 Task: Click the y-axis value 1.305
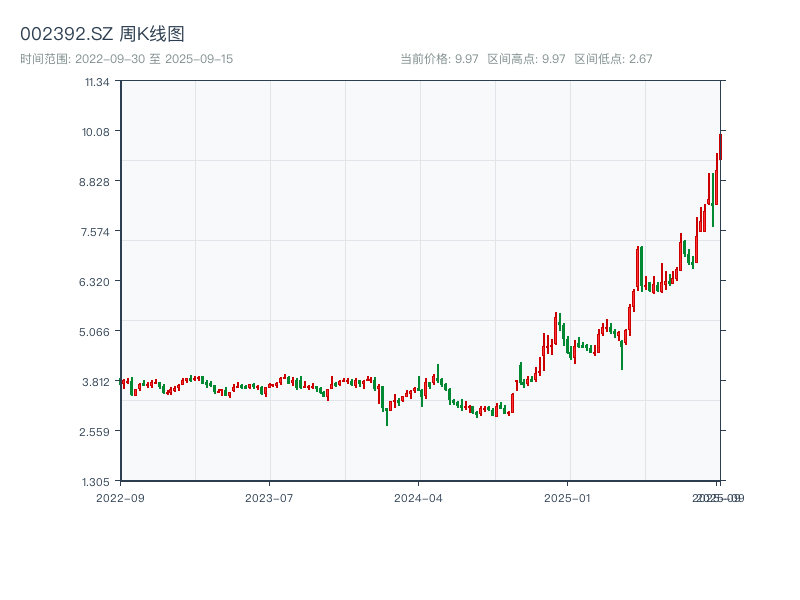[95, 482]
